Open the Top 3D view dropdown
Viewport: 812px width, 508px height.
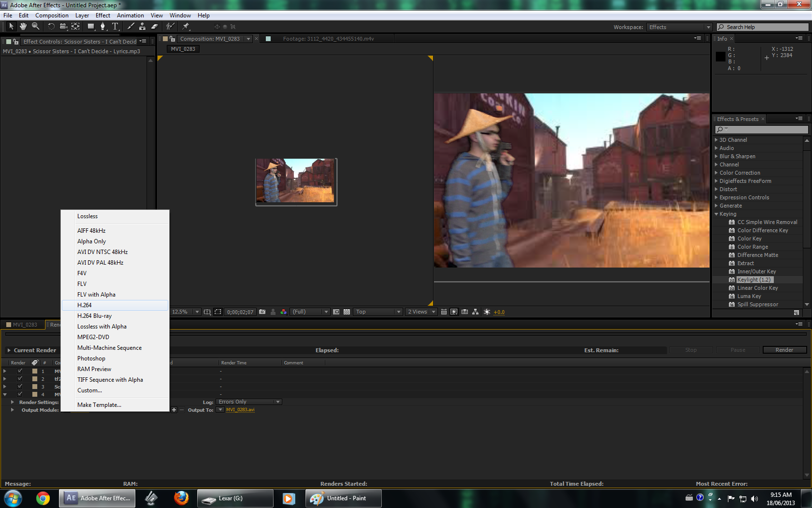coord(378,312)
